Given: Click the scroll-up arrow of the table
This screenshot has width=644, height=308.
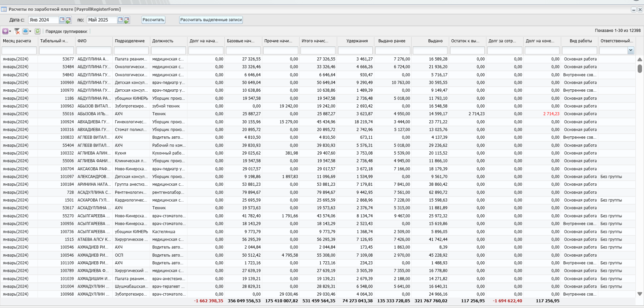Looking at the screenshot, I should (640, 59).
